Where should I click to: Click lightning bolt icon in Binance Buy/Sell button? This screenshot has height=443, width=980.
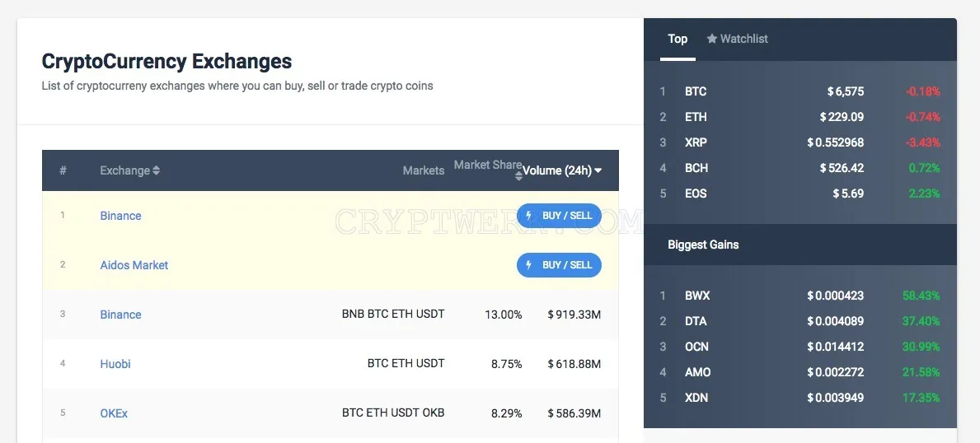point(529,216)
